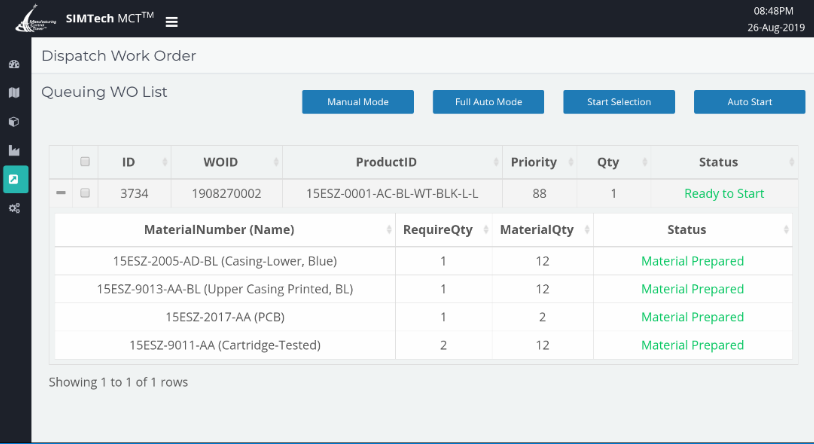Sort materials by the materials Status column

pos(693,230)
